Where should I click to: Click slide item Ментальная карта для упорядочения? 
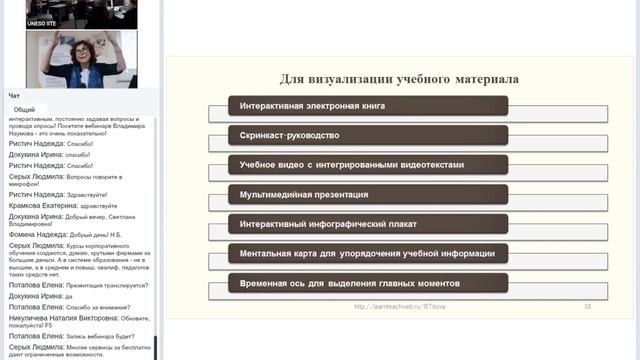[368, 253]
